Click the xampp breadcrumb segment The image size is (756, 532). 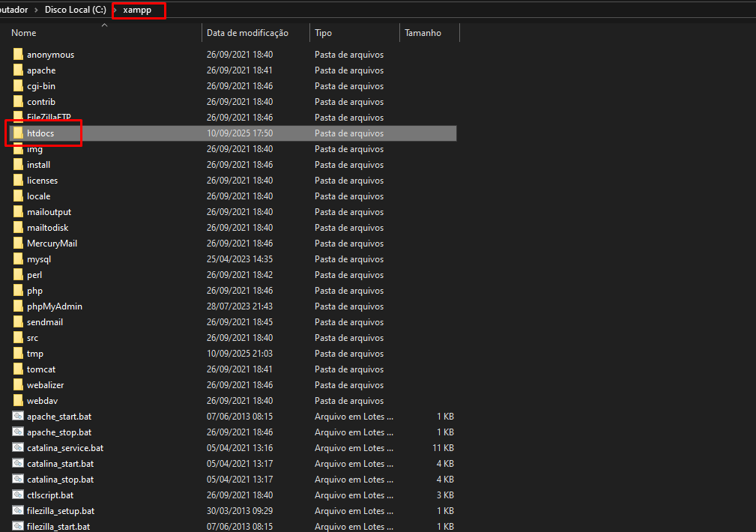[137, 10]
